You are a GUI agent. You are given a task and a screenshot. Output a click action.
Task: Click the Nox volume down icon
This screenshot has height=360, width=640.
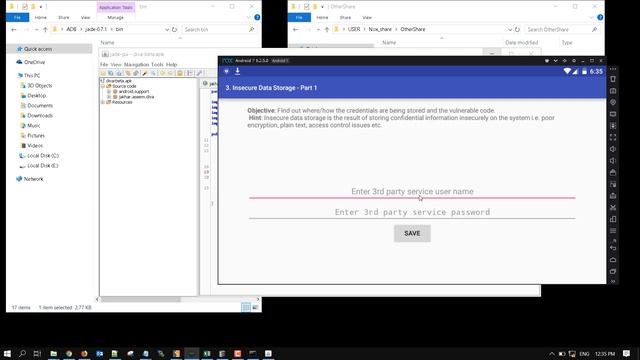pyautogui.click(x=613, y=160)
